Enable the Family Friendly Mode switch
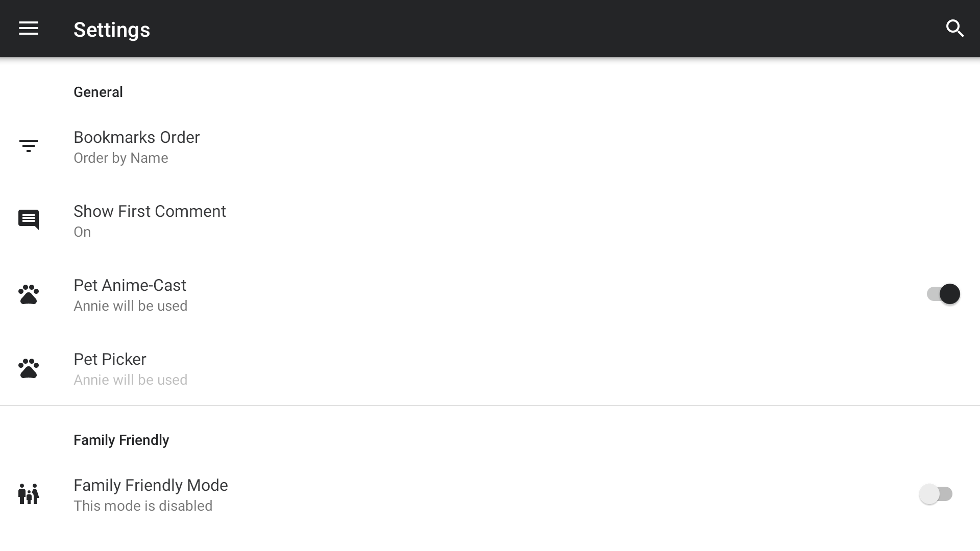This screenshot has height=551, width=980. (936, 494)
